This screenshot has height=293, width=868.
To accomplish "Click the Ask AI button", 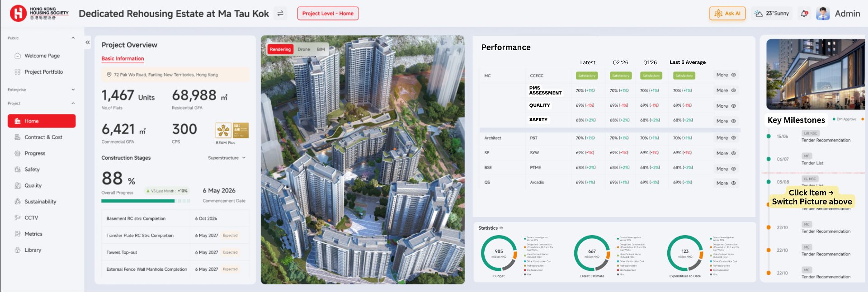I will (x=727, y=14).
